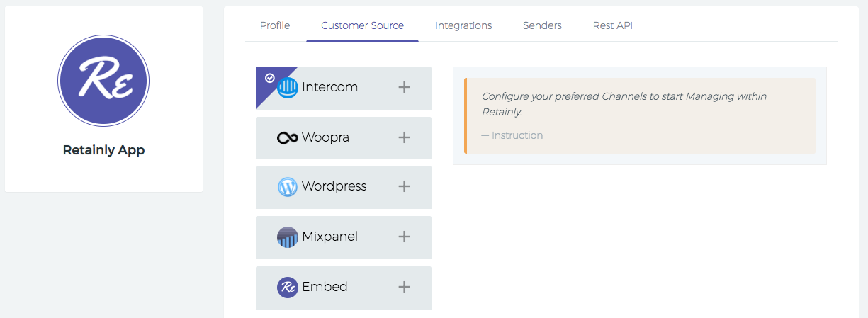Click the Mixpanel logo icon
Image resolution: width=868 pixels, height=318 pixels.
[288, 237]
